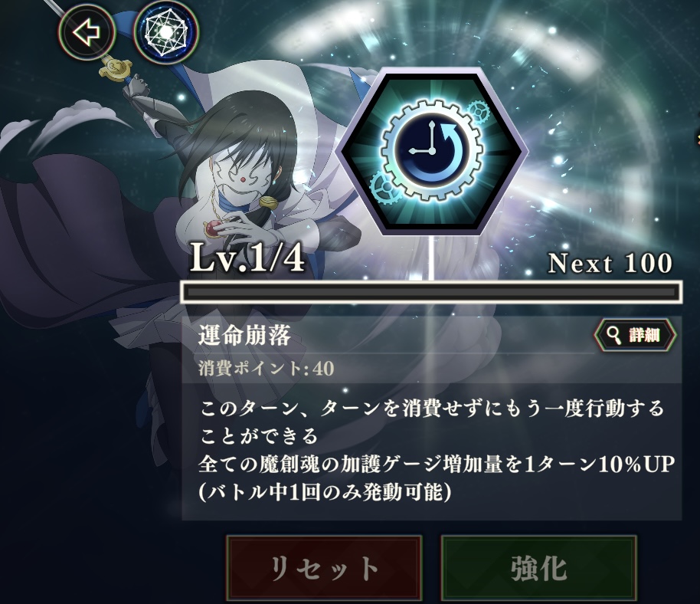Select the 運命崩落 skill name
This screenshot has width=700, height=604.
pos(244,335)
